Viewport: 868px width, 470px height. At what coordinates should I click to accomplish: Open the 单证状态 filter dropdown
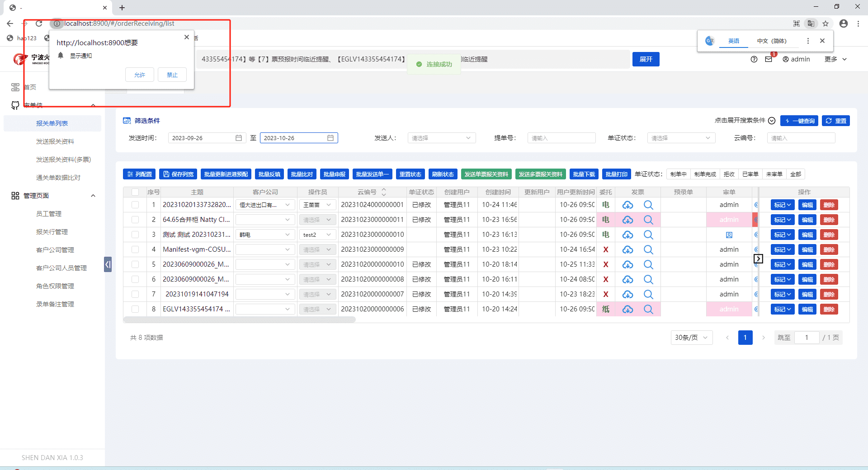pos(681,138)
